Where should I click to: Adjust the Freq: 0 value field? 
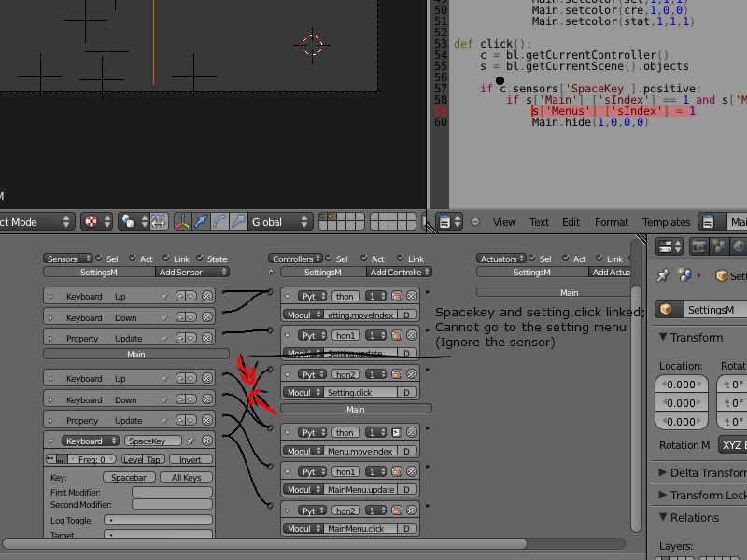click(x=92, y=459)
